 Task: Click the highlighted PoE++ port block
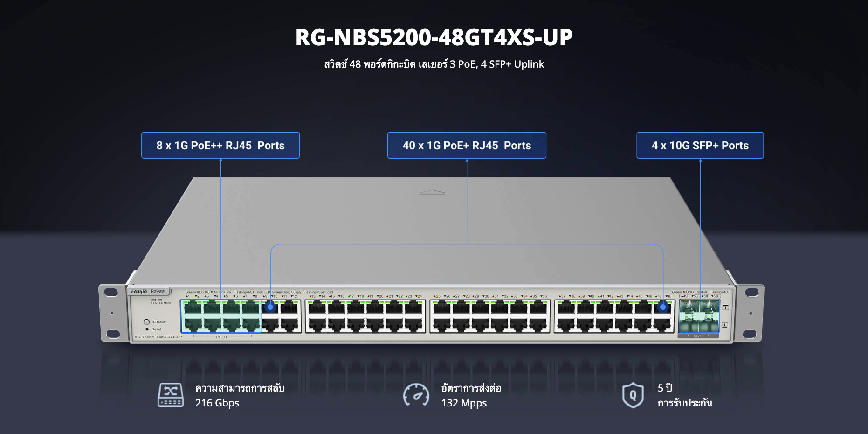point(221,316)
